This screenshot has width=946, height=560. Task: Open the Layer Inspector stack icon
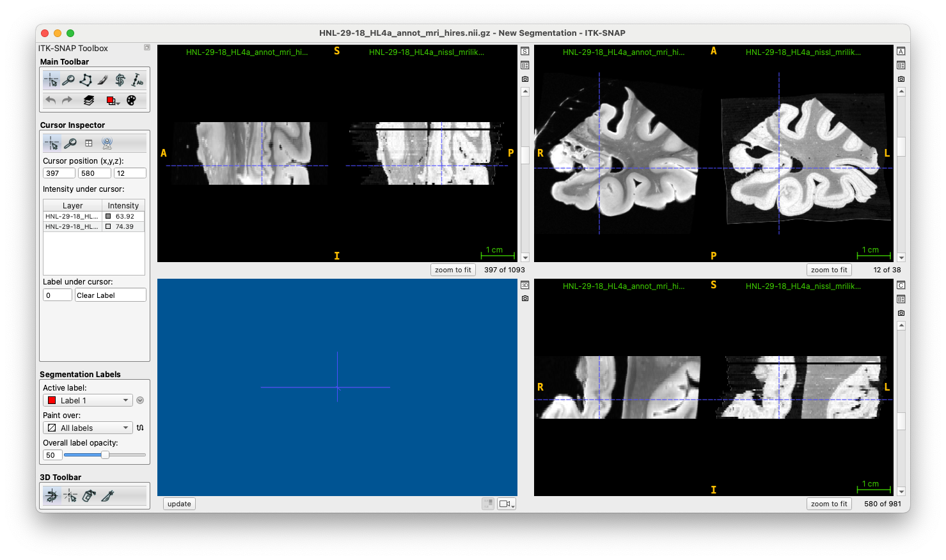click(x=89, y=100)
